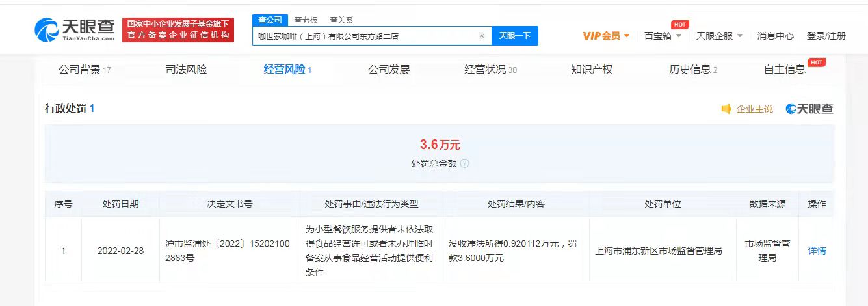Screen dimensions: 868x306
Task: Expand the VIP会员 dropdown
Action: point(606,36)
